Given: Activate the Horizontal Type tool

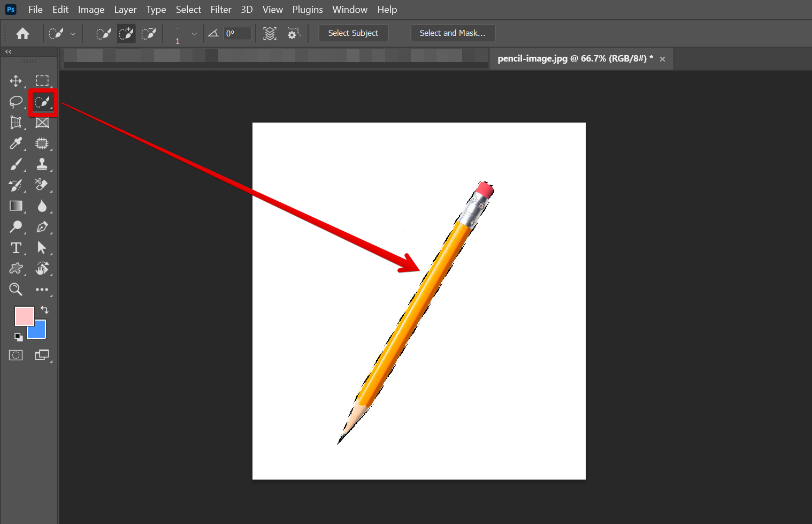Looking at the screenshot, I should coord(16,248).
